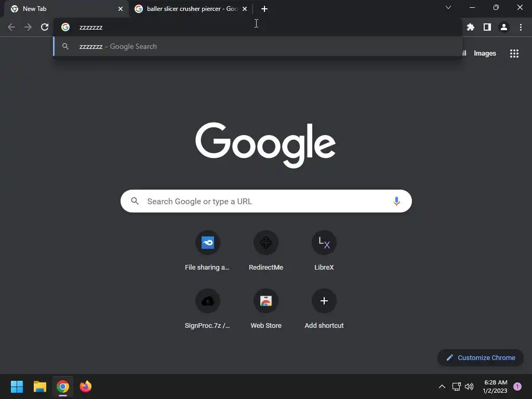532x399 pixels.
Task: Click the back navigation arrow
Action: [x=11, y=27]
